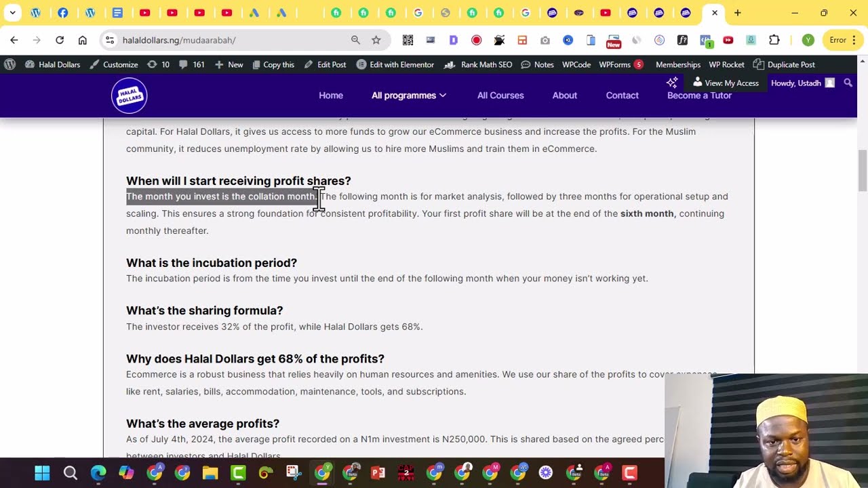868x488 pixels.
Task: Open the Halal Dollars admin bar menu
Action: (x=52, y=64)
